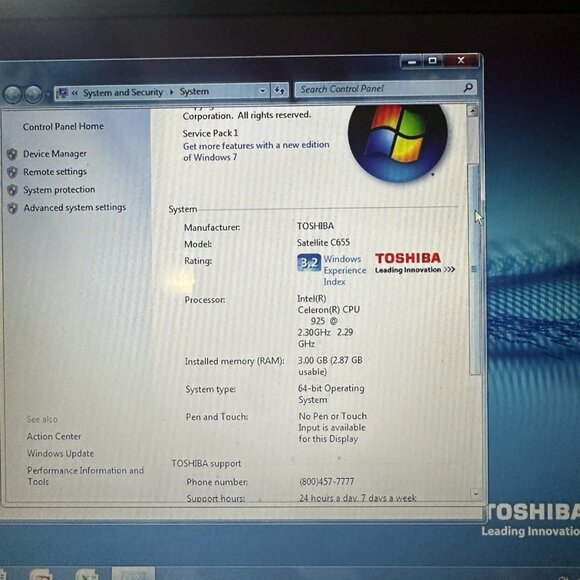580x580 pixels.
Task: Open Device Manager
Action: (x=55, y=154)
